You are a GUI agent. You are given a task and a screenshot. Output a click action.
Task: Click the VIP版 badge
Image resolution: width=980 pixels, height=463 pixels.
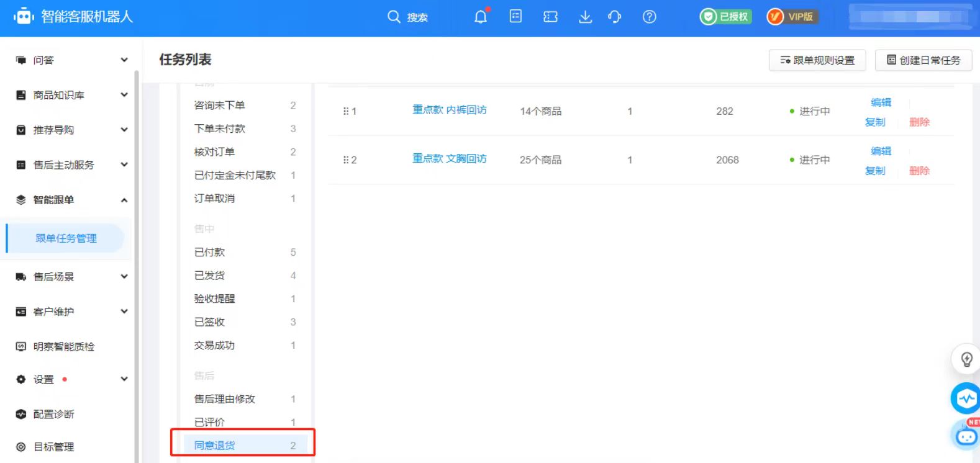coord(792,17)
